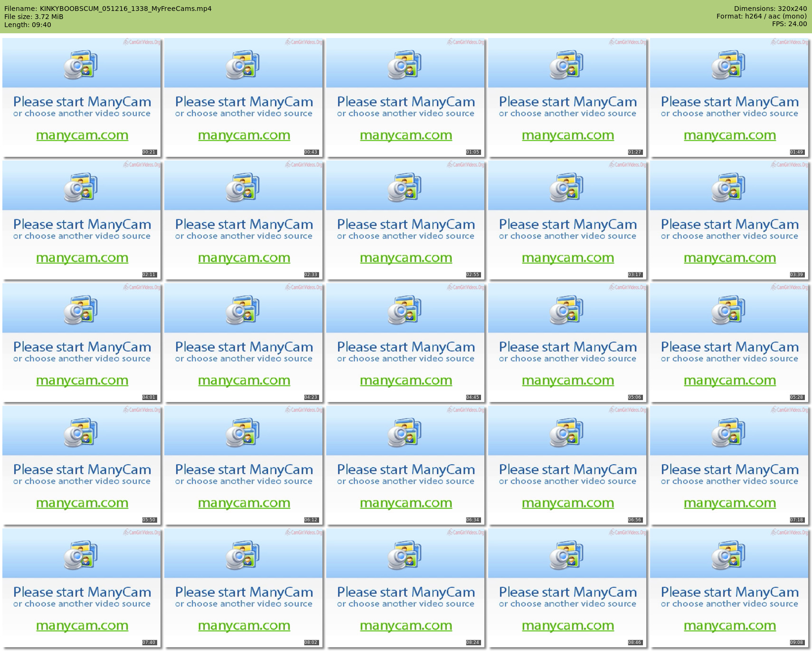Click manycam.com link in the 08:46 frame
Viewport: 812px width, 651px height.
[x=568, y=626]
